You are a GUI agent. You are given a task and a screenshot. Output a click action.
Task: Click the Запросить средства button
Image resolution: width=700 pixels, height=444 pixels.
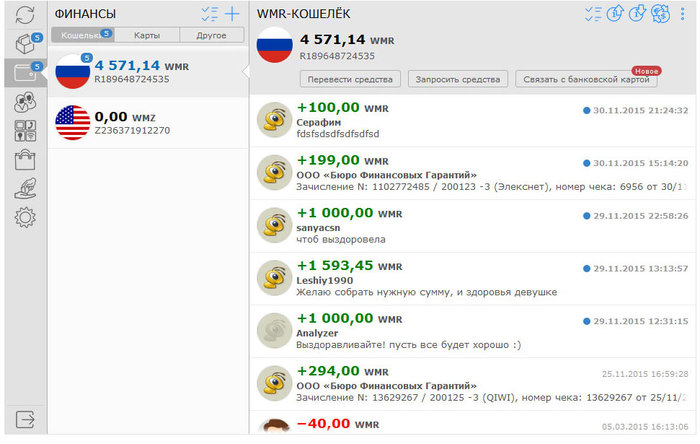point(458,79)
